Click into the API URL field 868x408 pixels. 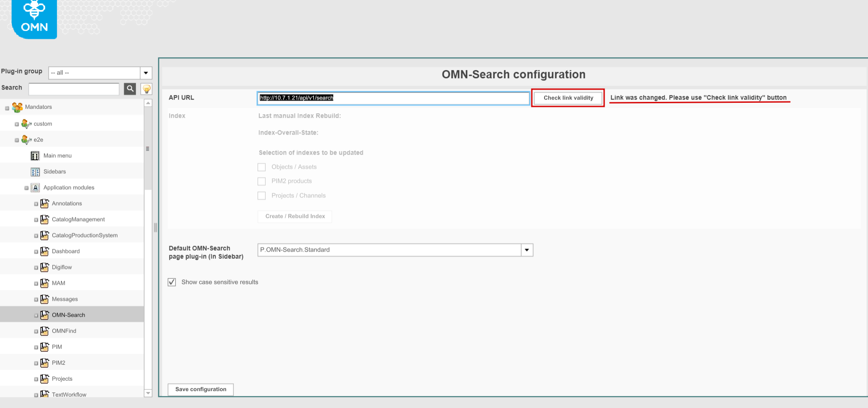click(x=394, y=98)
